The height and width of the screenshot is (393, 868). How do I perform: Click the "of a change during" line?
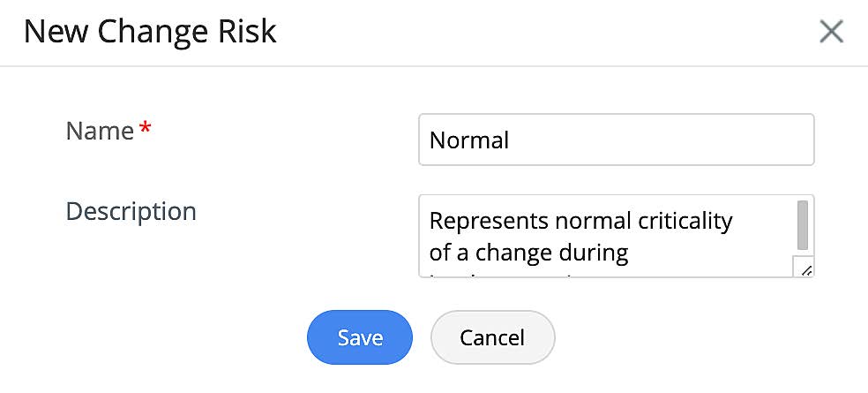tap(528, 253)
